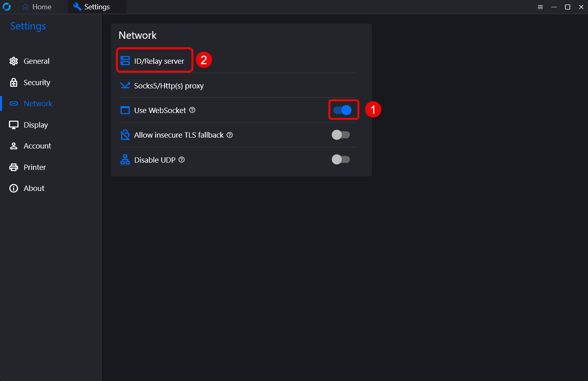Click the Disable UDP help icon
Viewport: 588px width, 381px height.
182,160
